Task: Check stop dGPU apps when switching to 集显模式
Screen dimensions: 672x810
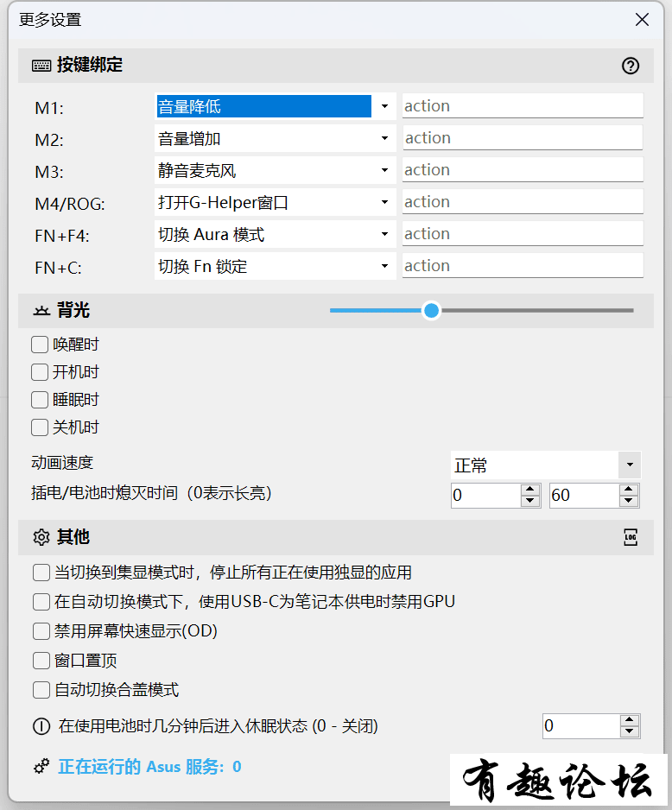Action: (41, 573)
